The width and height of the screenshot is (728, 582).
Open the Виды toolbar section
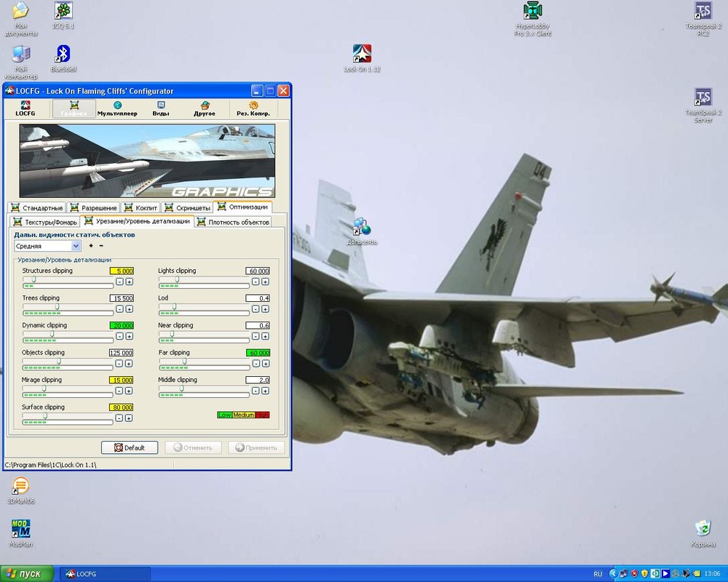(161, 109)
